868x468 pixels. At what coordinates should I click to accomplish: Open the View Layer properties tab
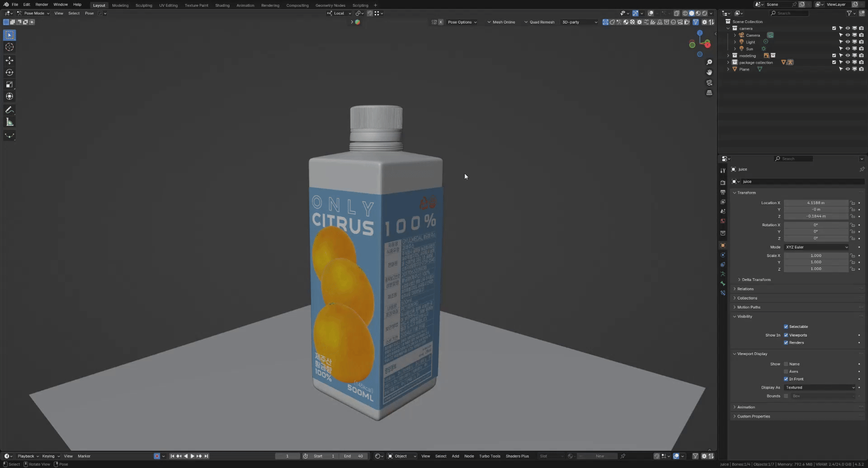point(723,202)
